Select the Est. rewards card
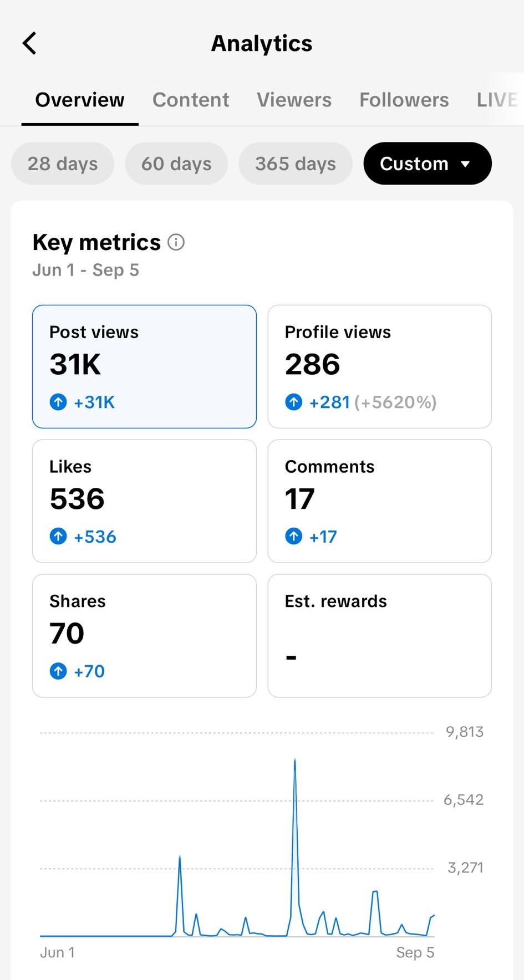 coord(379,636)
